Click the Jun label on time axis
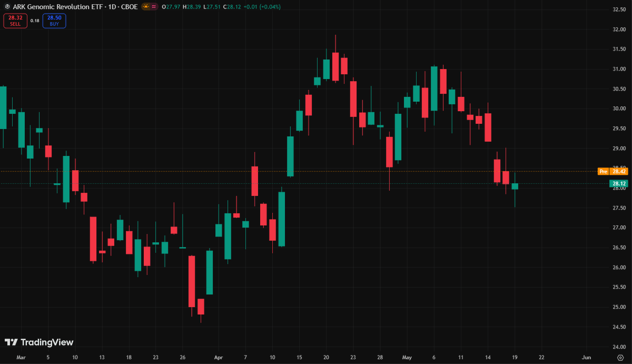 click(x=586, y=357)
